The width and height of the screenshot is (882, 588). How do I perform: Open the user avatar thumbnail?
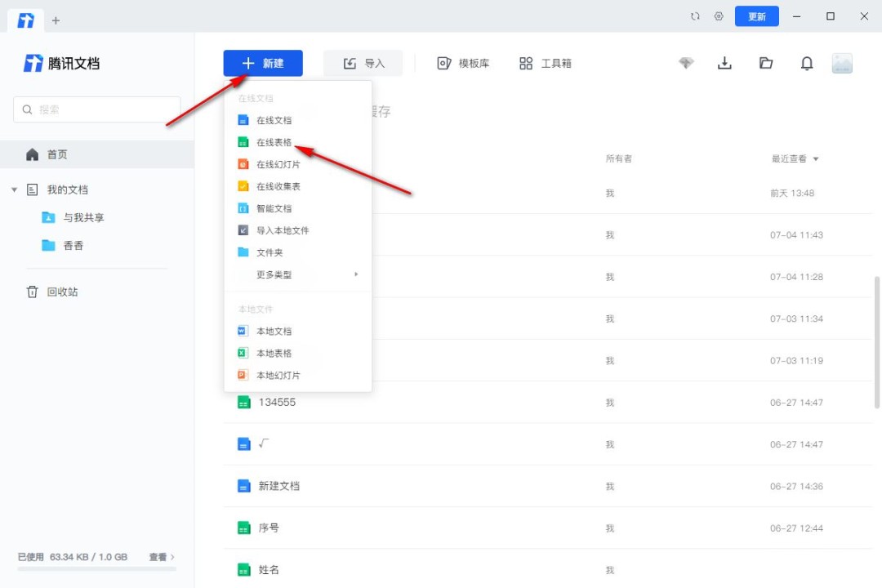tap(842, 64)
